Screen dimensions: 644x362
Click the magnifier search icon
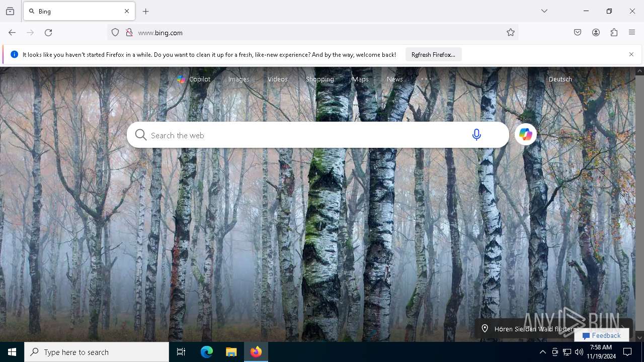(x=141, y=135)
